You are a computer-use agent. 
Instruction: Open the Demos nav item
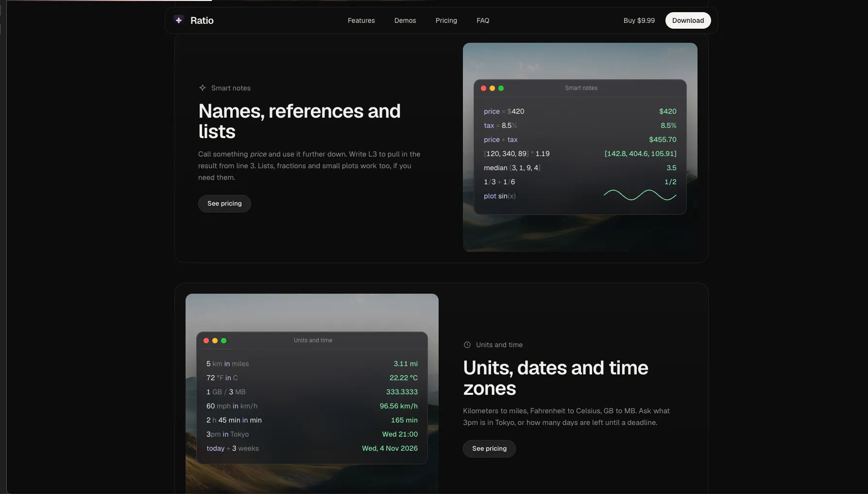405,20
